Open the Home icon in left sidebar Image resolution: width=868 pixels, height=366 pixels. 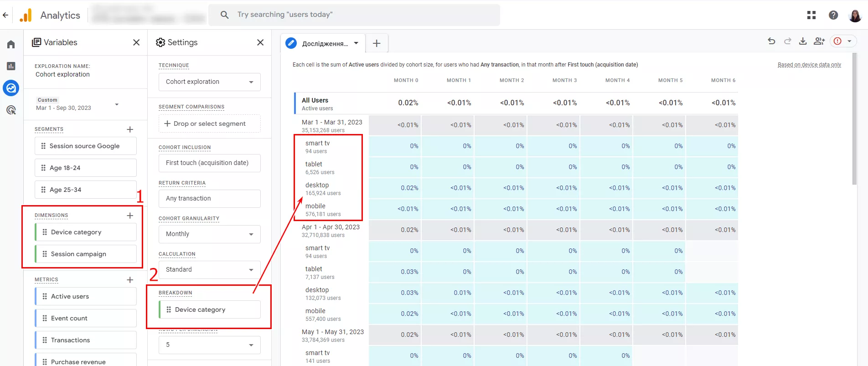pos(11,44)
